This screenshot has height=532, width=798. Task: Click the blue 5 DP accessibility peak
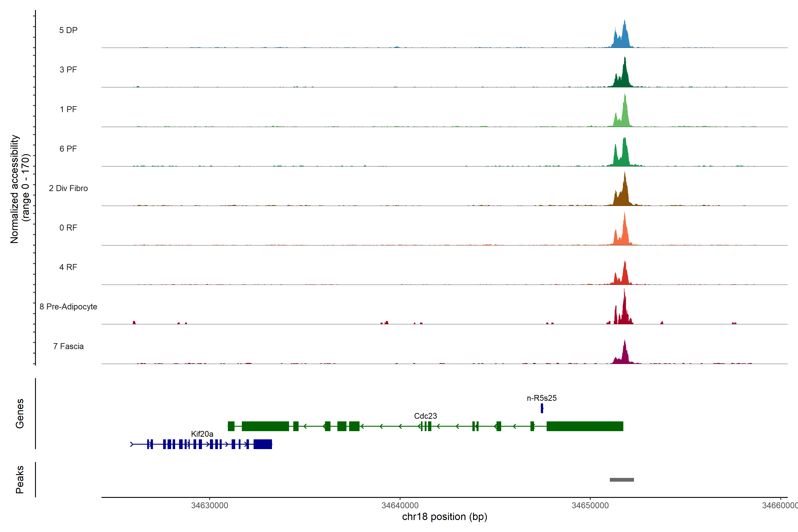[624, 38]
